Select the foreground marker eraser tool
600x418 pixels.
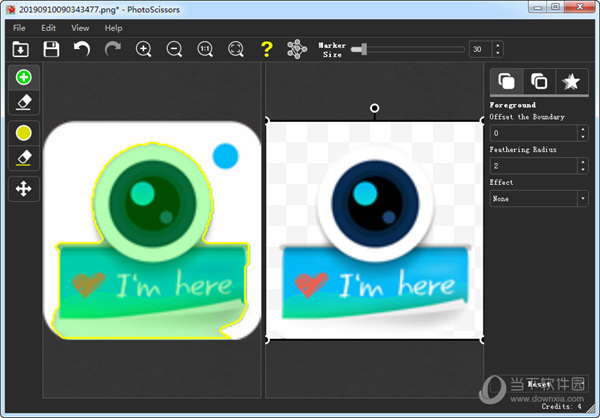[24, 103]
